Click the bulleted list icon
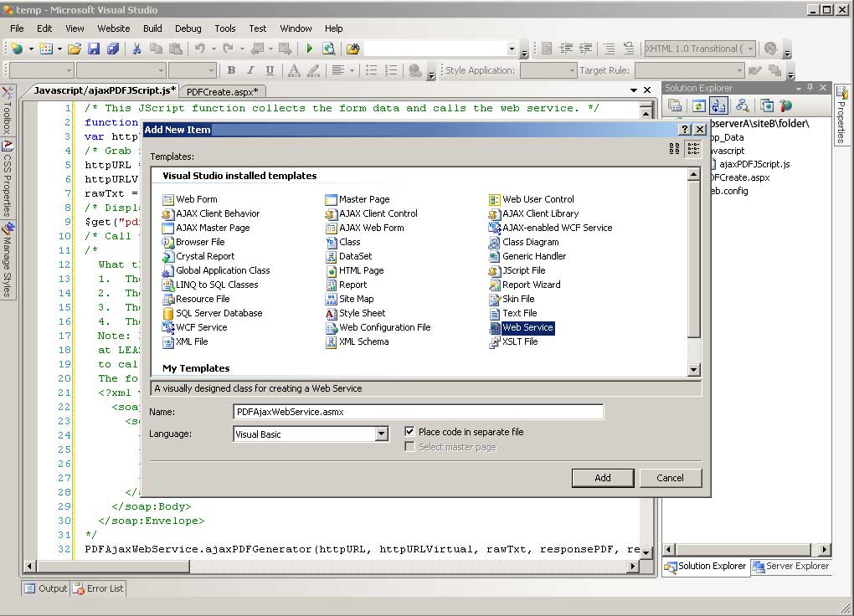The image size is (854, 616). click(372, 70)
